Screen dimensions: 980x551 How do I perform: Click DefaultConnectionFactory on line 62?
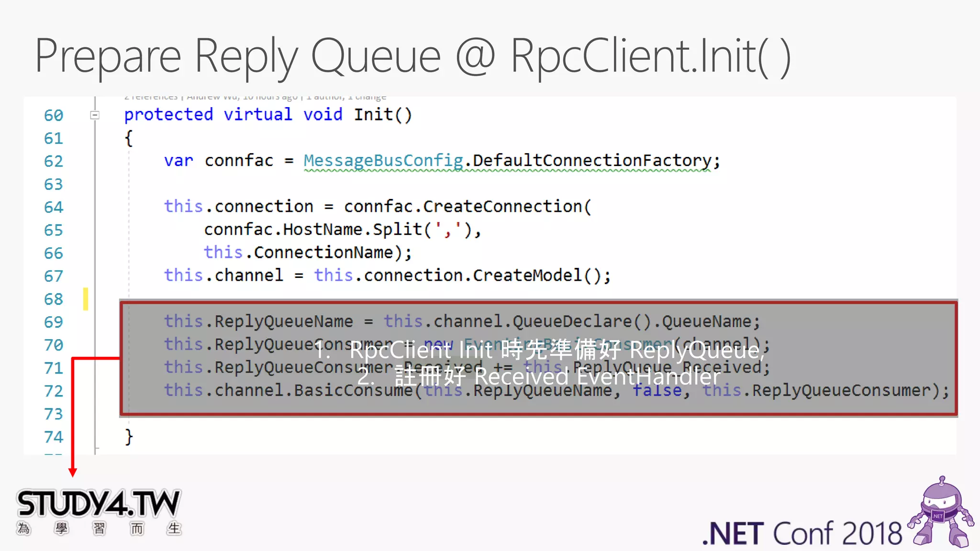592,161
